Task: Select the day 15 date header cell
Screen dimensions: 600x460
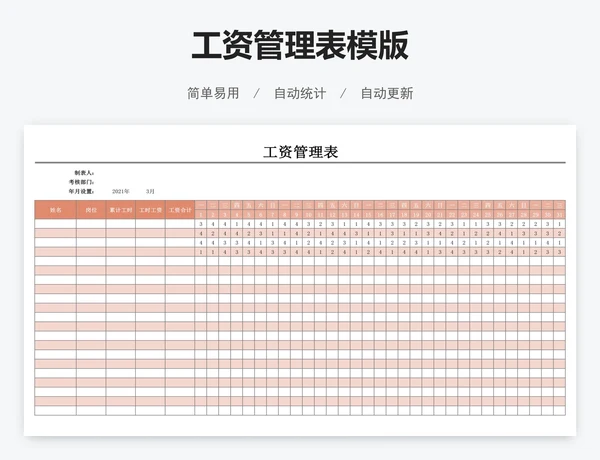Action: click(368, 215)
